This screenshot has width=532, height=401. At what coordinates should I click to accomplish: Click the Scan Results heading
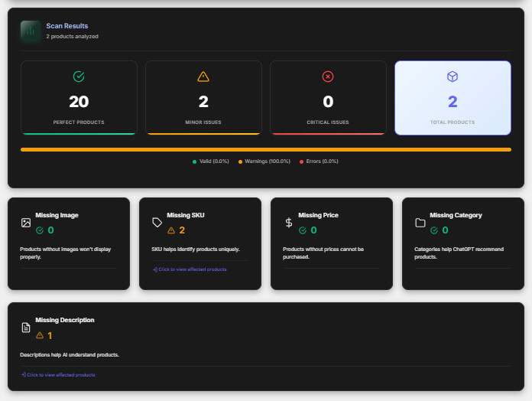67,26
